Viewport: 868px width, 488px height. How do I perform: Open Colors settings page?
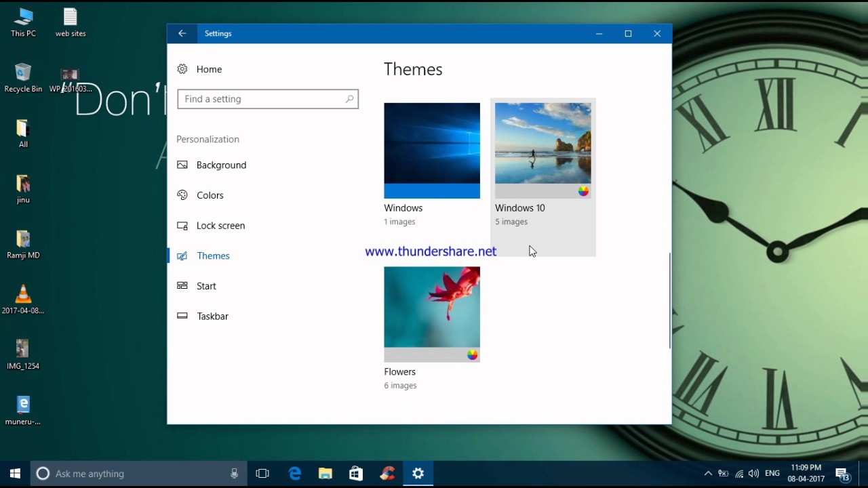point(210,195)
